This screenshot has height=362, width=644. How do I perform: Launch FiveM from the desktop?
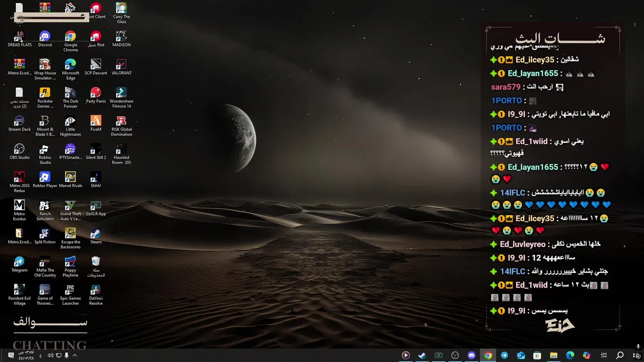tap(96, 124)
